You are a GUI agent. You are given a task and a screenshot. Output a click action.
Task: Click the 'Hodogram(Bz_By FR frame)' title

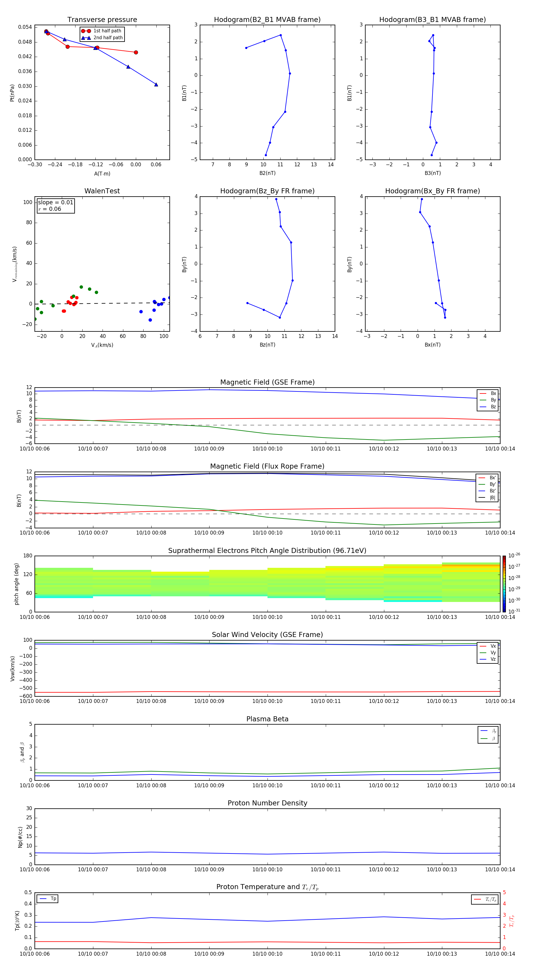coord(267,191)
